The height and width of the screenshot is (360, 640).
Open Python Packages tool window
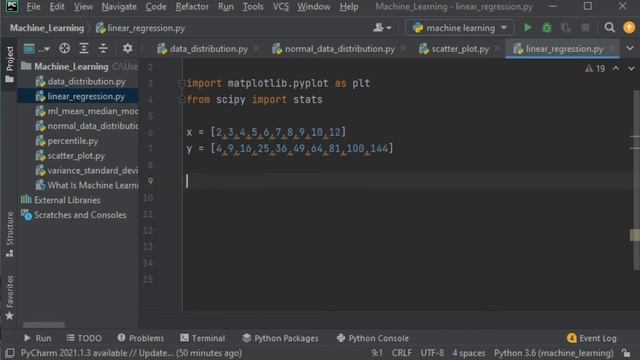pyautogui.click(x=280, y=338)
